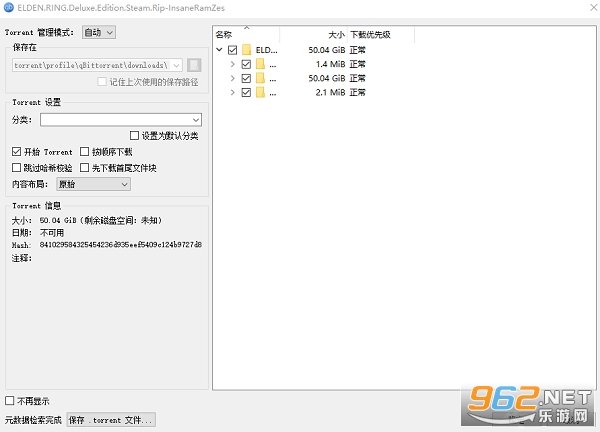
Task: Check 设置为默认分类 checkbox
Action: tap(134, 135)
